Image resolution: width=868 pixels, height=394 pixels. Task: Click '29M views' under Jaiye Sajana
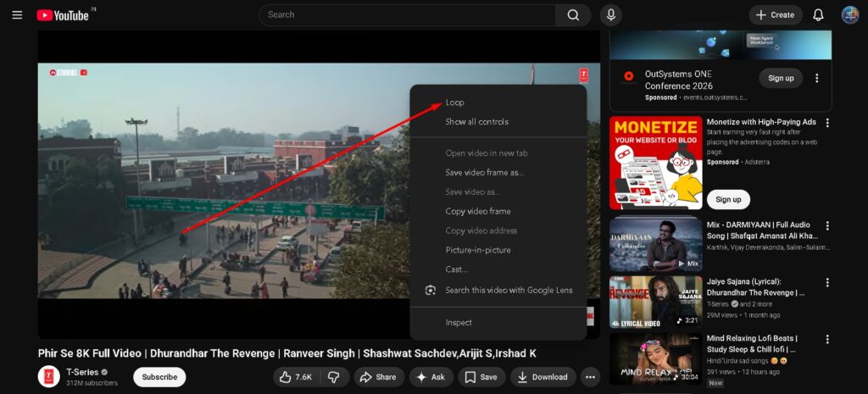[722, 315]
